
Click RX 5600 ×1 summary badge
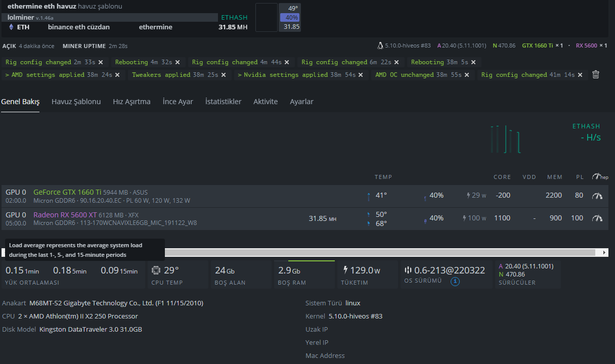(x=591, y=45)
